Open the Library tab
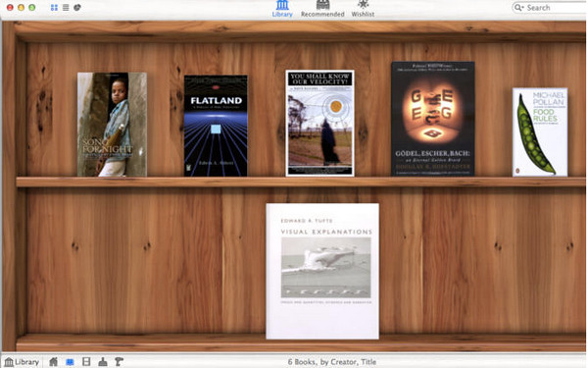Image resolution: width=588 pixels, height=368 pixels. click(x=282, y=9)
